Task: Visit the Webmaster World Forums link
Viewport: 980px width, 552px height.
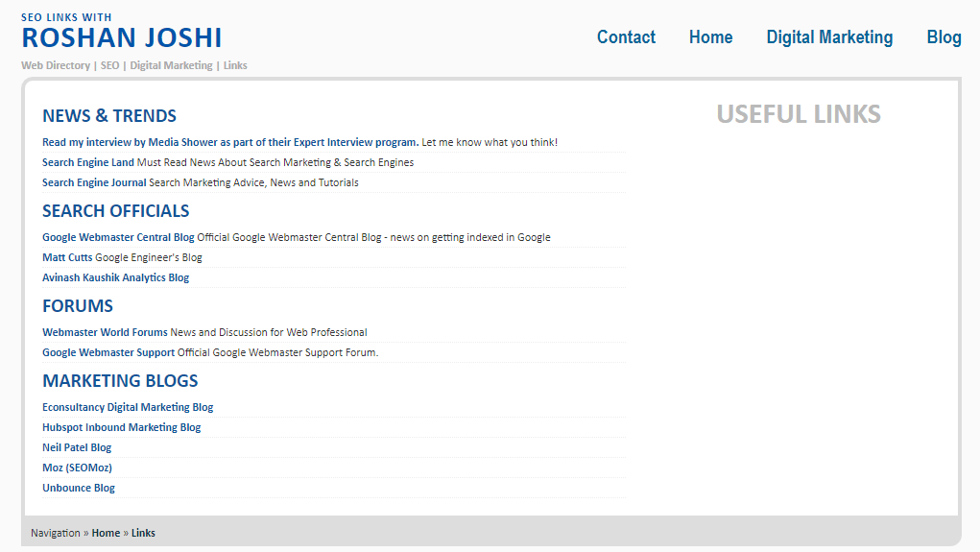Action: click(105, 332)
